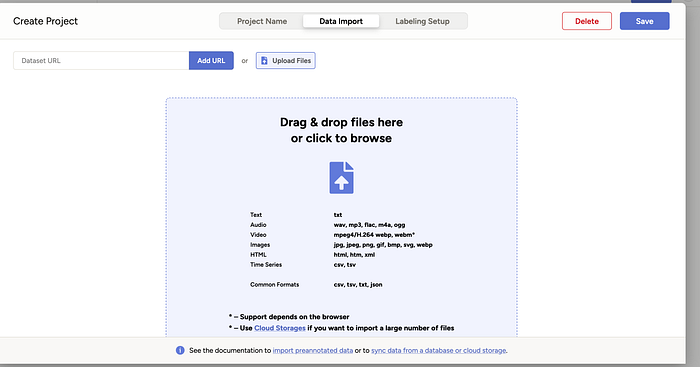Click the 'html, htm, xml' text
Viewport: 700px width, 367px height.
(x=354, y=254)
